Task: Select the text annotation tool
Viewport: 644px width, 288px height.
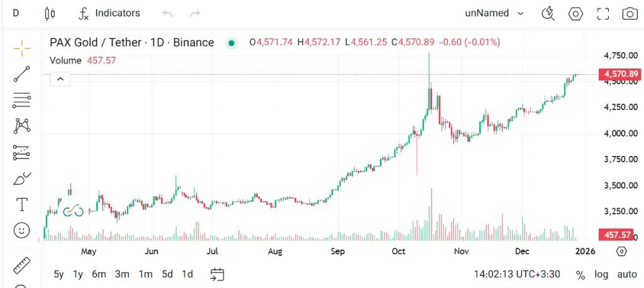Action: (x=22, y=204)
